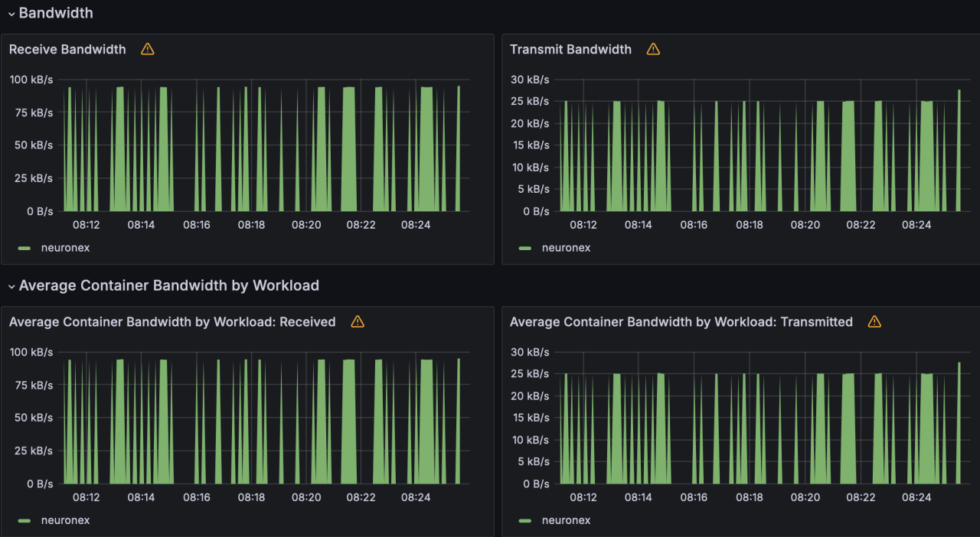Open Average Container Bandwidth Received panel title
Screen dimensions: 980x537
click(x=172, y=322)
